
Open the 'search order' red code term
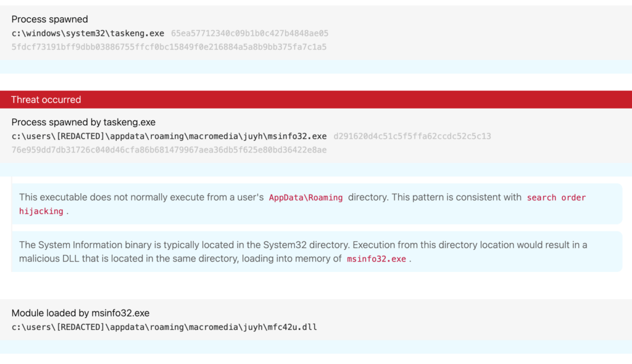pos(556,197)
